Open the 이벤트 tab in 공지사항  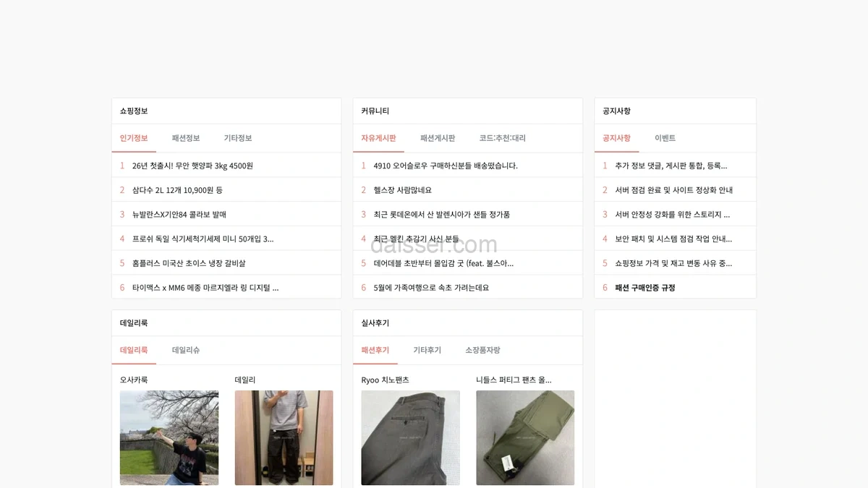pos(665,138)
